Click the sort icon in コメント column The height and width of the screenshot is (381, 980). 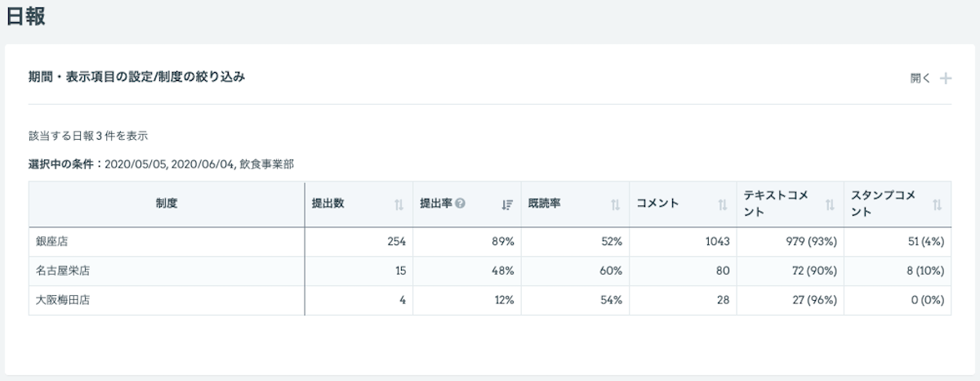click(723, 204)
